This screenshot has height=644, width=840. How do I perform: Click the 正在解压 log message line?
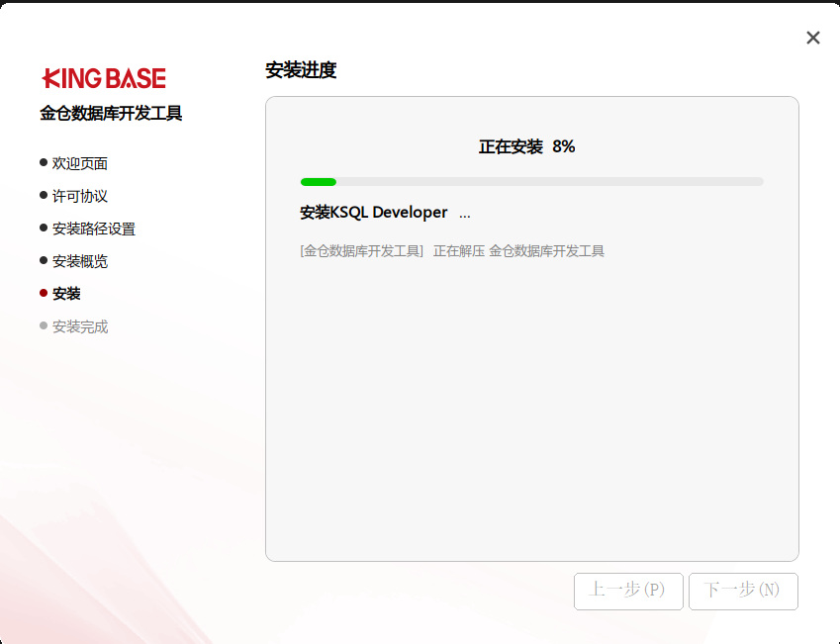click(452, 251)
